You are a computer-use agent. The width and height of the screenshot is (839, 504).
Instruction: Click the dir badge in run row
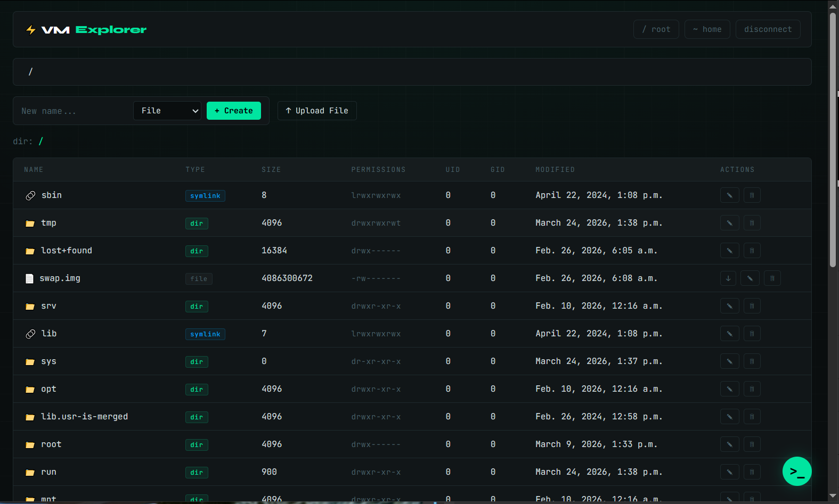(197, 473)
